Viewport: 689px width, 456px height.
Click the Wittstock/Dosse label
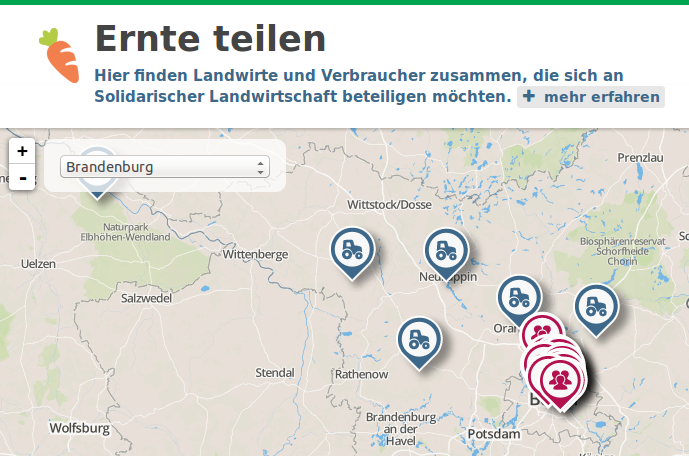pyautogui.click(x=389, y=205)
